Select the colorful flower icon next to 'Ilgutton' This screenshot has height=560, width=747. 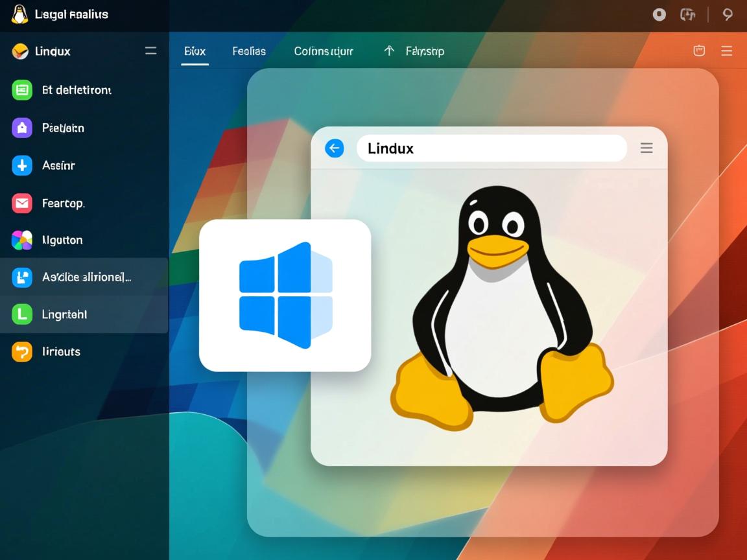[21, 240]
